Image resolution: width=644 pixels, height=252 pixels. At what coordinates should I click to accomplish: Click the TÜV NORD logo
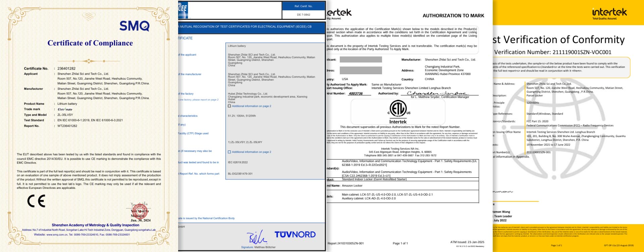295,235
